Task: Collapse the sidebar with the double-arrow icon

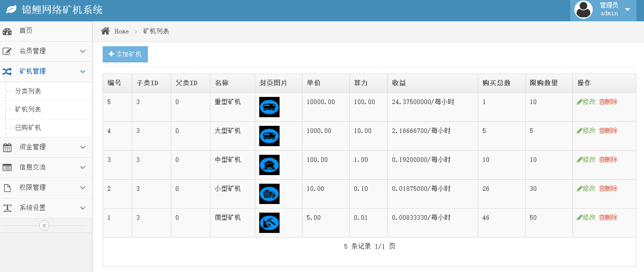Action: pyautogui.click(x=44, y=225)
